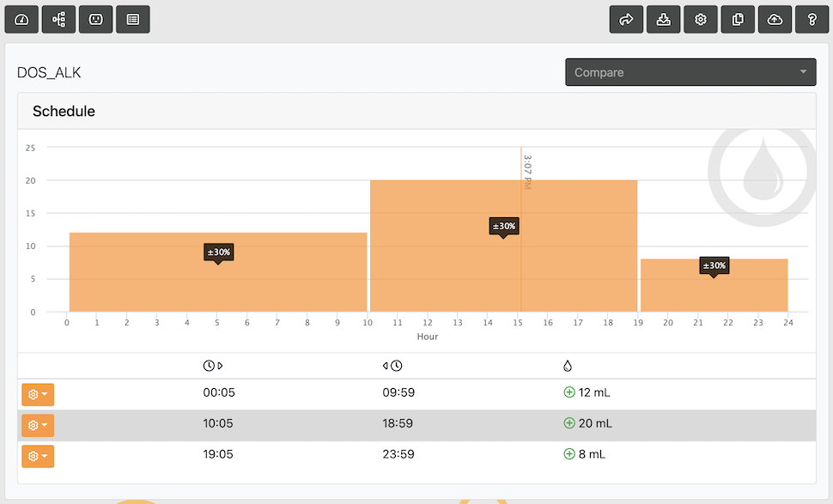Open help question mark icon
Image resolution: width=833 pixels, height=504 pixels.
812,20
